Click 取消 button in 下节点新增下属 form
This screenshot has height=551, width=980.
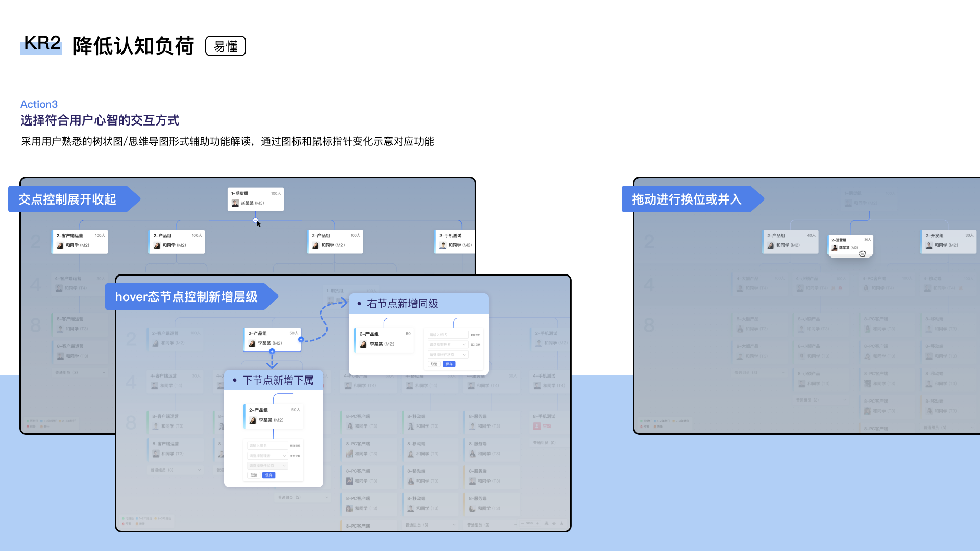(254, 475)
